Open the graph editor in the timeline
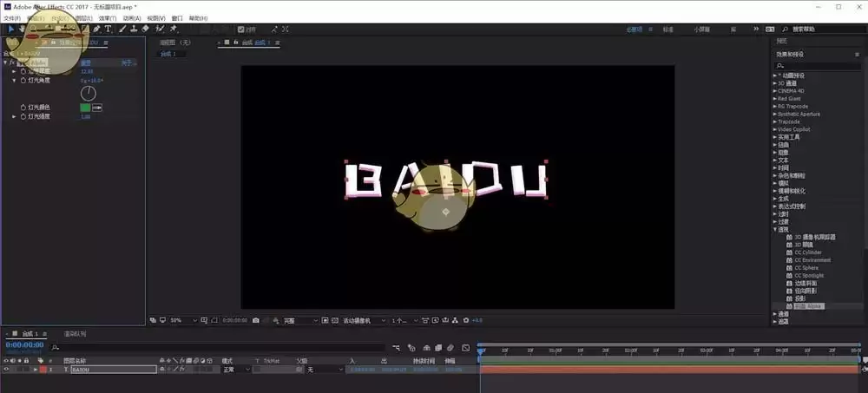 (465, 348)
